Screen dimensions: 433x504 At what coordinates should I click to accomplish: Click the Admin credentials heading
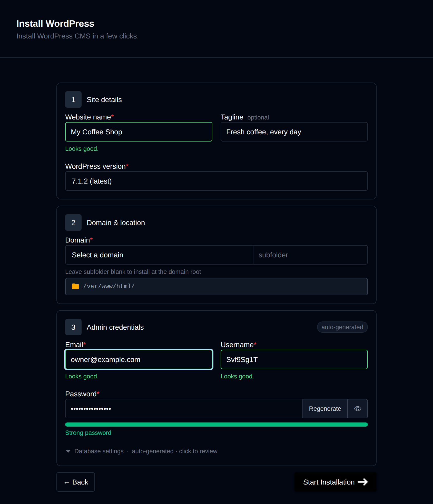(x=115, y=327)
